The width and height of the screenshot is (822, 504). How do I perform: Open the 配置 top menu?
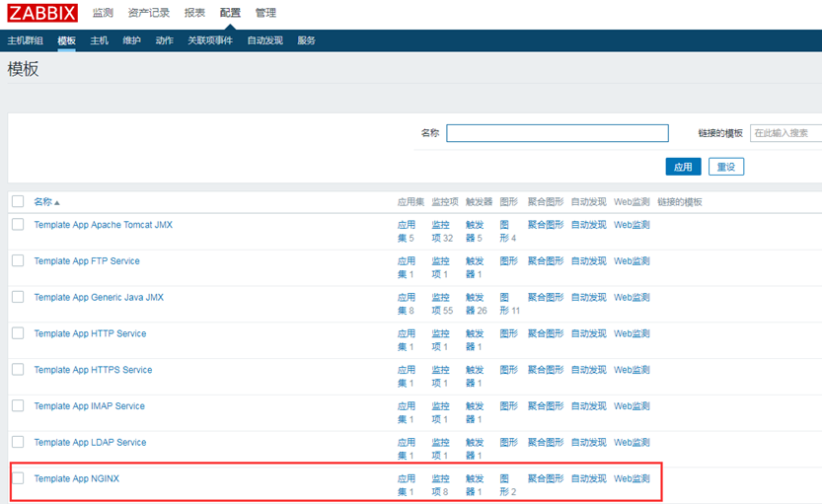[x=230, y=13]
